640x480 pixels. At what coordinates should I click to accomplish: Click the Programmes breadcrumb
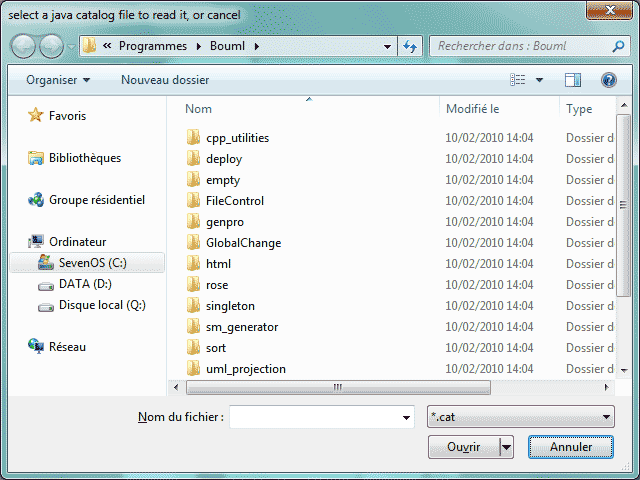(x=153, y=46)
